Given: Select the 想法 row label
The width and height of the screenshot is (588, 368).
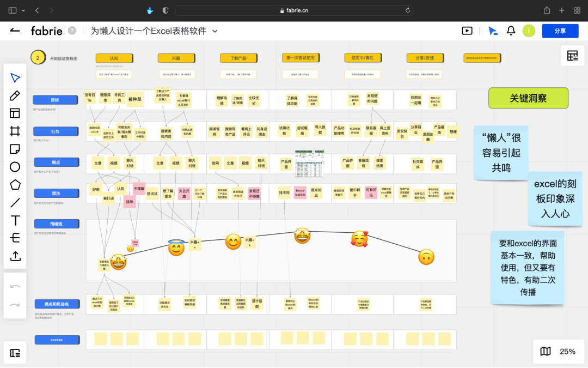Looking at the screenshot, I should tap(56, 194).
